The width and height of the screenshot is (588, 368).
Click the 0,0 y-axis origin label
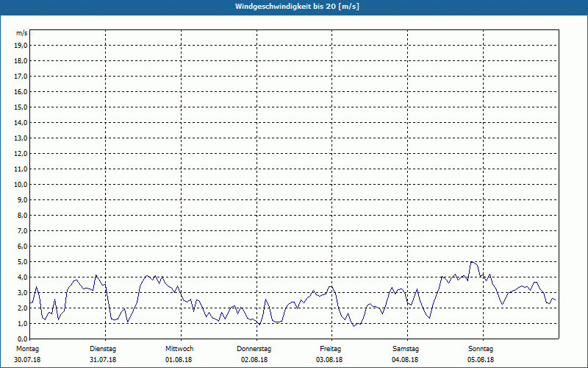22,339
